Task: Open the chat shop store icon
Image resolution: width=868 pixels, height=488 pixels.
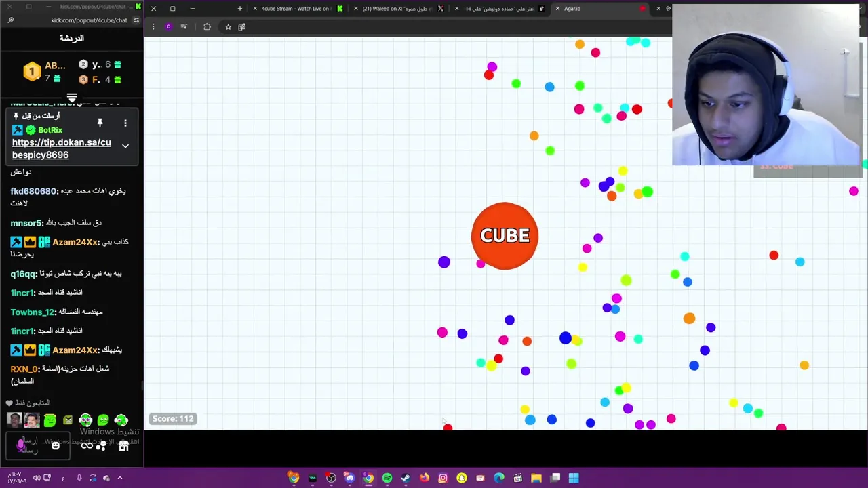Action: pyautogui.click(x=123, y=445)
